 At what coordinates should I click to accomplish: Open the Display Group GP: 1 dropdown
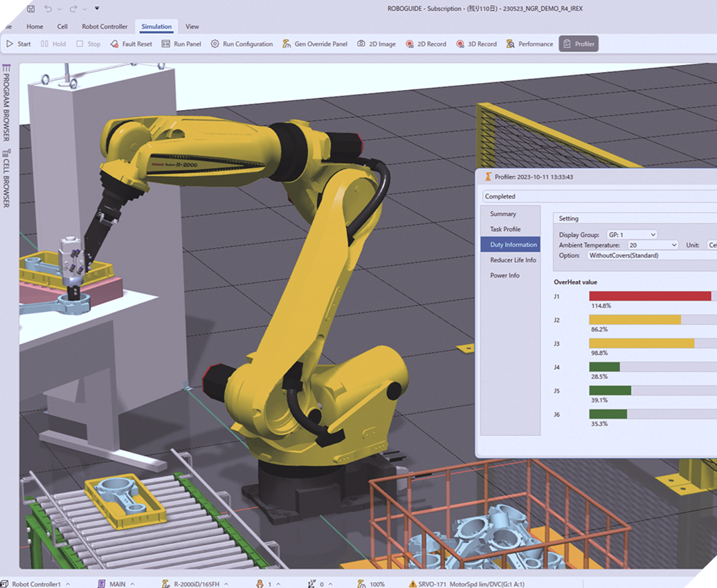(x=632, y=235)
